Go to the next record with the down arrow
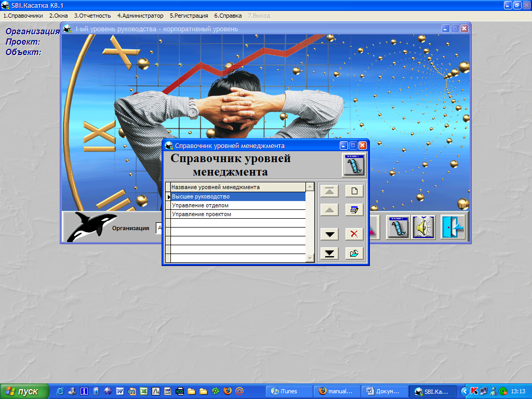Screen dimensions: 532x399 pyautogui.click(x=329, y=234)
